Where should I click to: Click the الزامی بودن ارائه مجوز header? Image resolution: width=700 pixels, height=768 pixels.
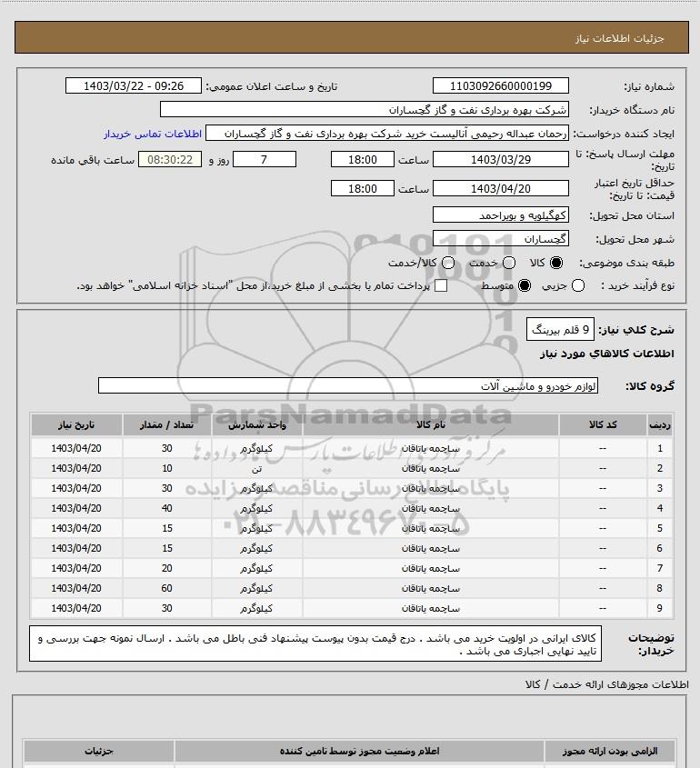(609, 751)
